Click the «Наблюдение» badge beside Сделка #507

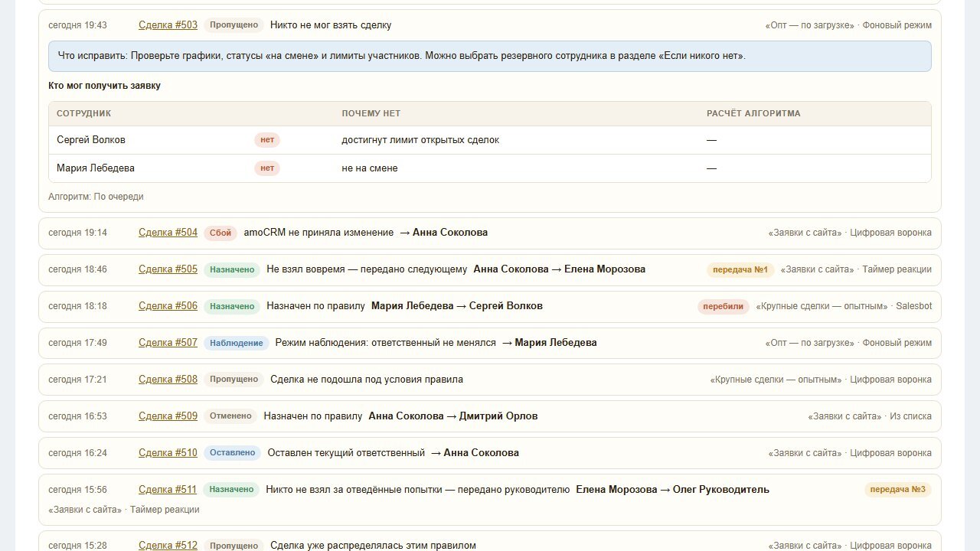pos(237,343)
